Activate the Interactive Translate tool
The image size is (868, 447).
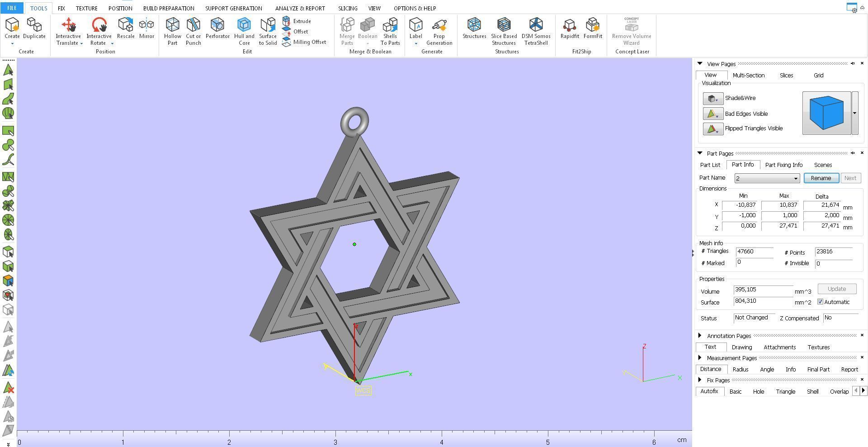tap(68, 31)
